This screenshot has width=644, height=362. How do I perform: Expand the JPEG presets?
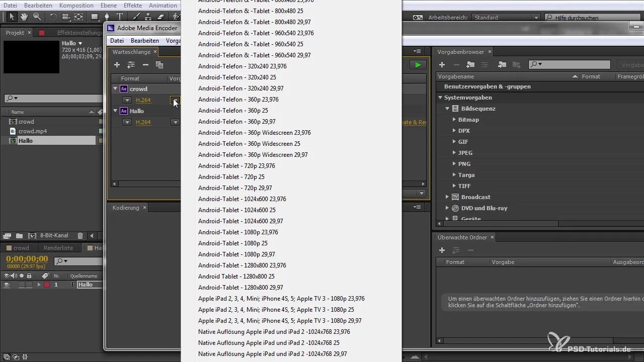(x=454, y=153)
